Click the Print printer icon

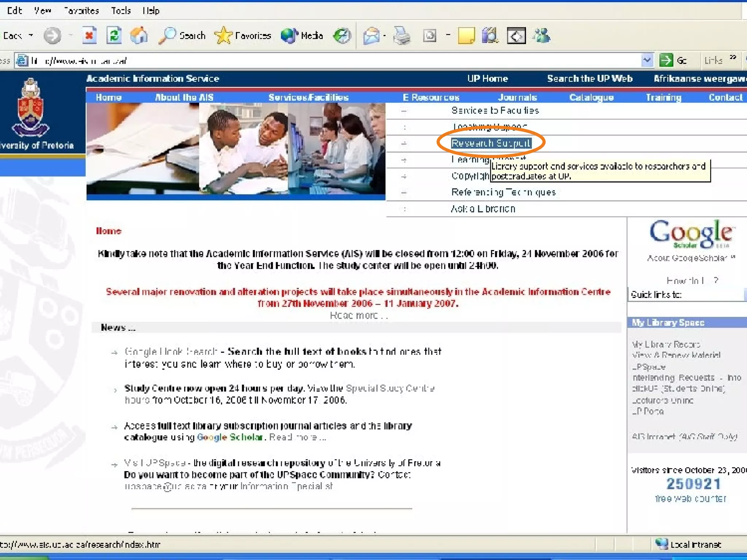coord(402,36)
